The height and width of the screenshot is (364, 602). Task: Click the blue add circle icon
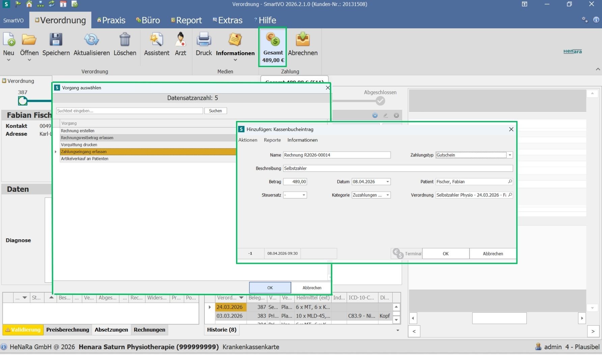375,115
